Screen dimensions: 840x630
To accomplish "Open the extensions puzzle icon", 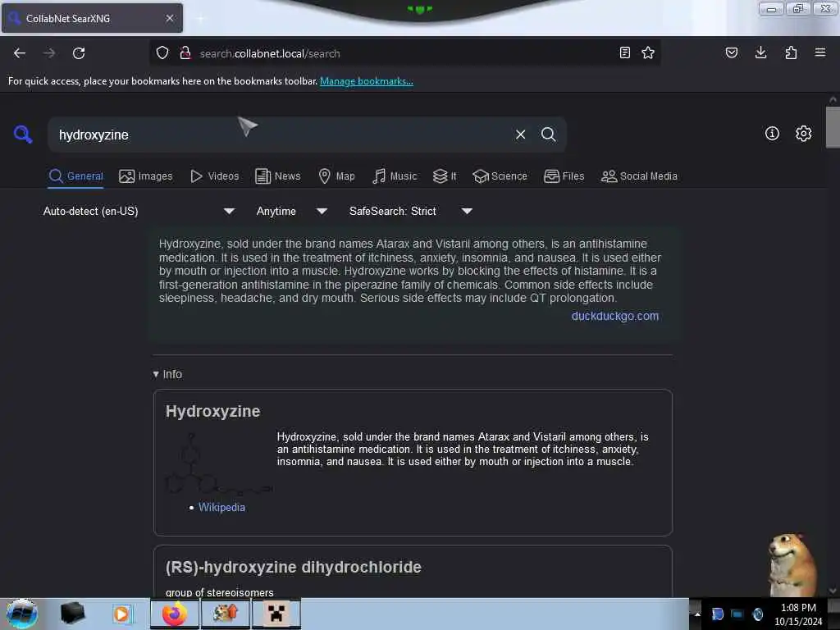I will click(x=791, y=52).
